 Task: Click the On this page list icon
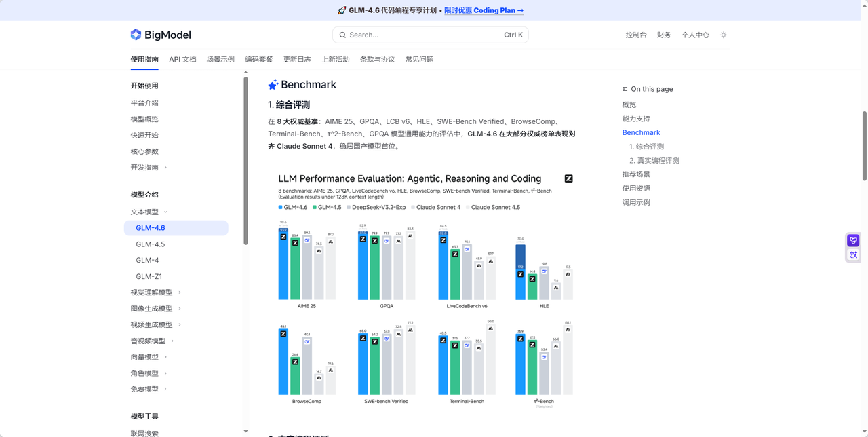click(625, 89)
